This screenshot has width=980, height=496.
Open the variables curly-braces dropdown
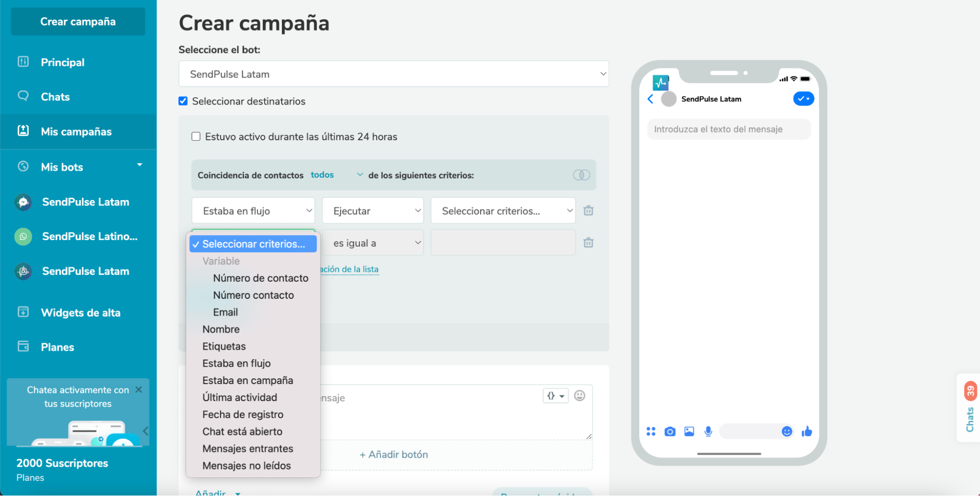click(x=555, y=395)
